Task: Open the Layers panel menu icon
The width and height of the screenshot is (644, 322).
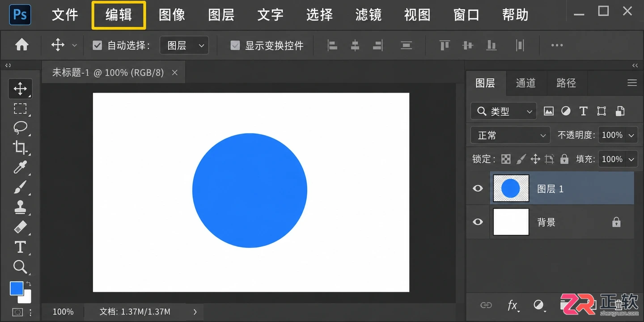Action: pos(632,83)
